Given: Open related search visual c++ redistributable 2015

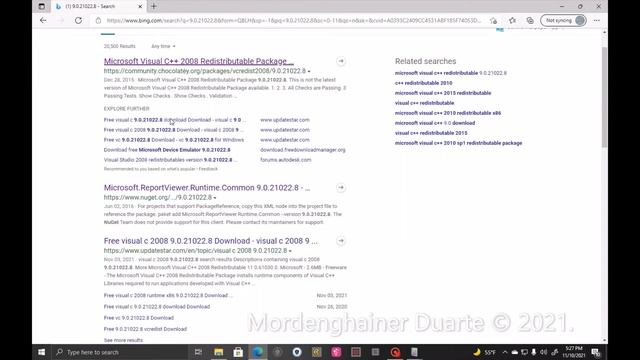Looking at the screenshot, I should pos(431,133).
